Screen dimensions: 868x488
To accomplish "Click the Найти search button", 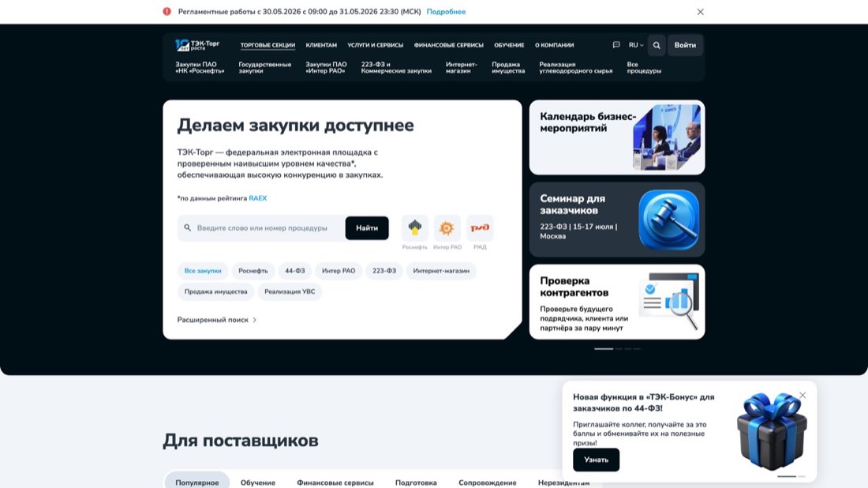I will (x=366, y=227).
